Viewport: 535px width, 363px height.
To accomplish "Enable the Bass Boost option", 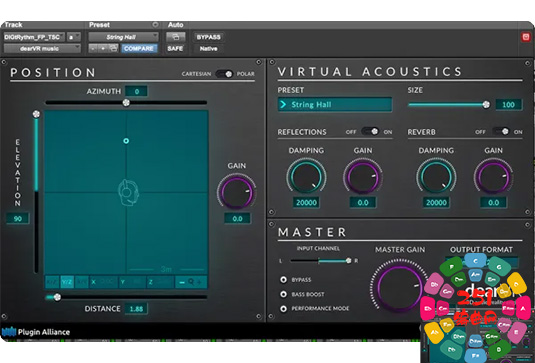I will [283, 294].
